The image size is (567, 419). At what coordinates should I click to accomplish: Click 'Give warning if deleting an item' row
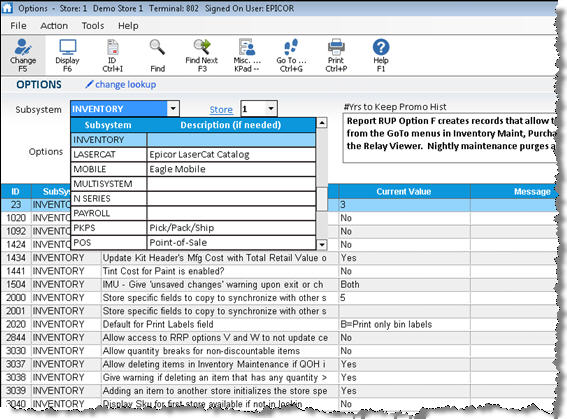click(x=278, y=377)
